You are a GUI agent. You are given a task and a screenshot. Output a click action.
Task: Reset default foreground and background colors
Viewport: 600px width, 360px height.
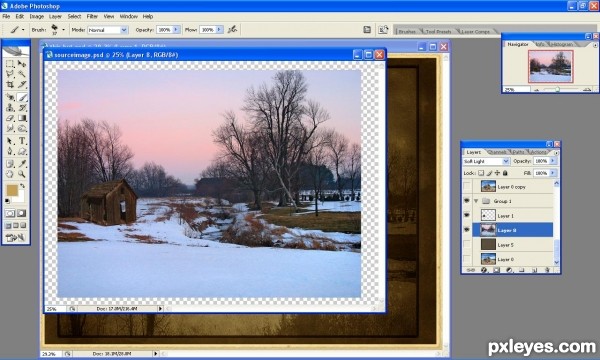point(8,200)
